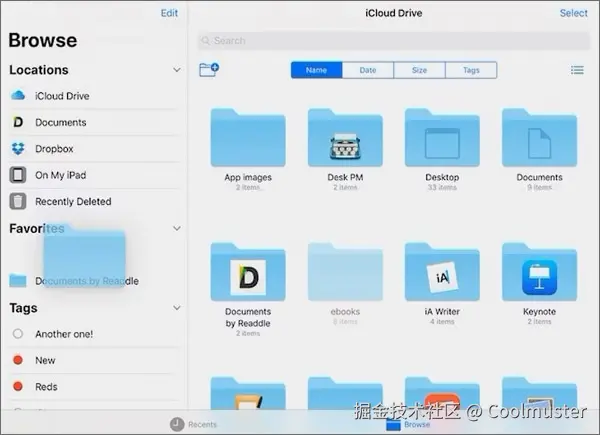
Task: Open the iA Writer folder
Action: click(442, 272)
